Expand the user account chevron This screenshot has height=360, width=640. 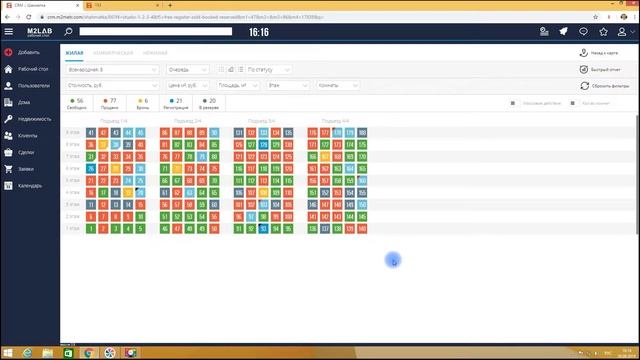pos(633,32)
